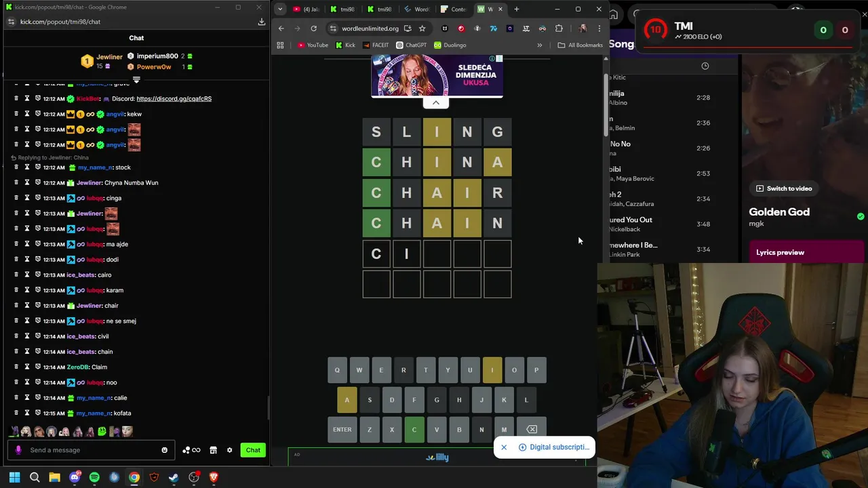Switch to the Conte tab
Viewport: 868px width, 488px height.
pyautogui.click(x=453, y=9)
